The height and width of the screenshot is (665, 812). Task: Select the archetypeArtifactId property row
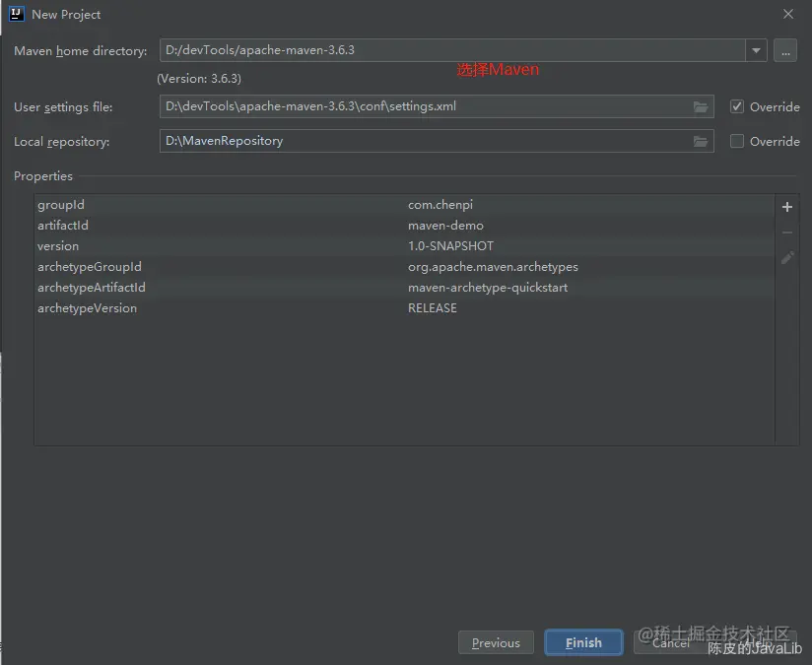[x=404, y=288]
